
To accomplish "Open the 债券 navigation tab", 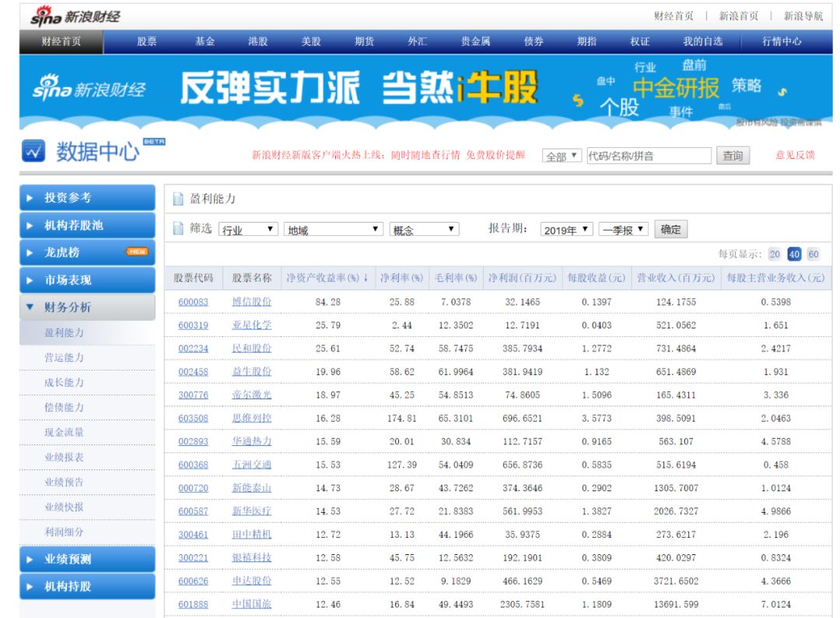I will tap(534, 41).
